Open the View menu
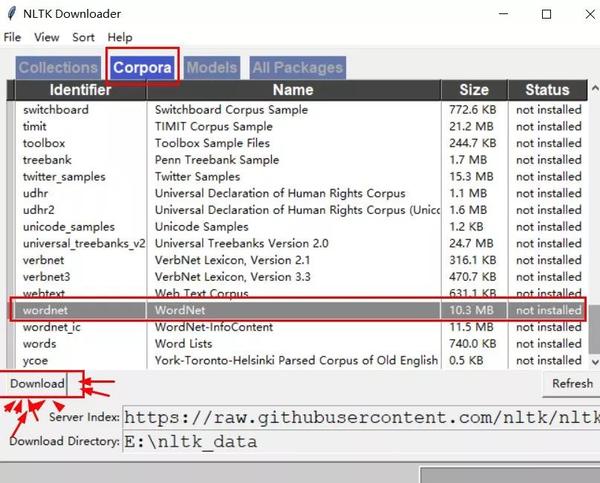 47,37
